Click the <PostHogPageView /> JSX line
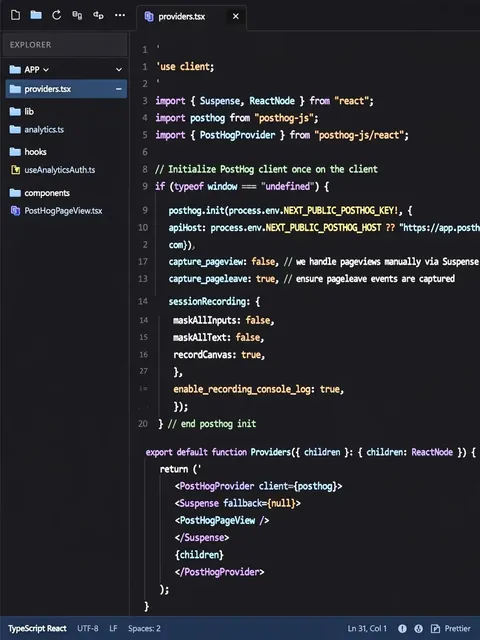 pyautogui.click(x=222, y=520)
